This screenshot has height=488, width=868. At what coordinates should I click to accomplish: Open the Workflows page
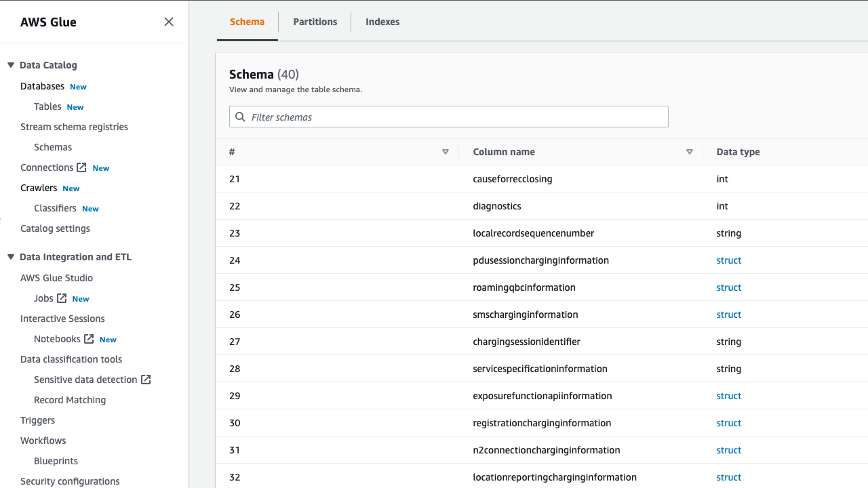pos(43,441)
